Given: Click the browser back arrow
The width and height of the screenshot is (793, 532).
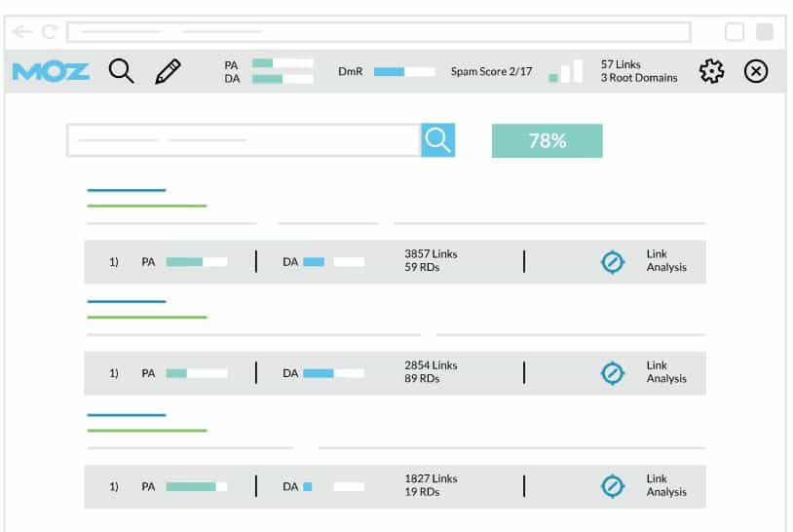Looking at the screenshot, I should click(22, 32).
